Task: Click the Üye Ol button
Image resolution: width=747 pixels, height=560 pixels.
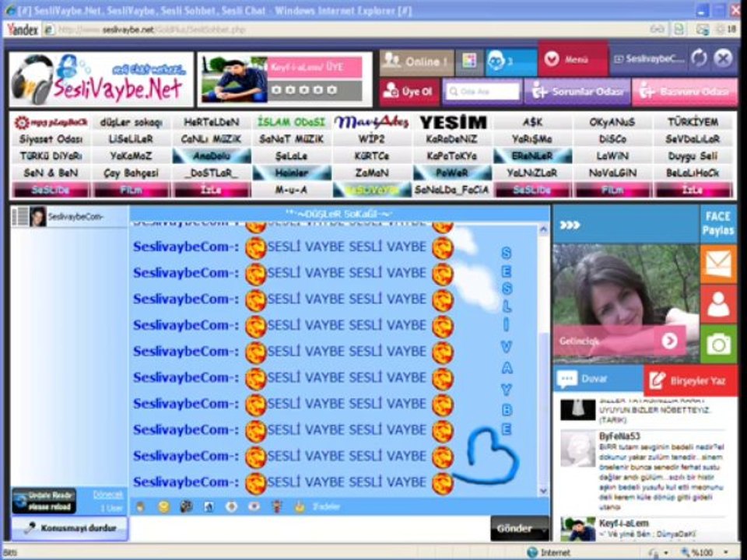Action: pos(409,92)
